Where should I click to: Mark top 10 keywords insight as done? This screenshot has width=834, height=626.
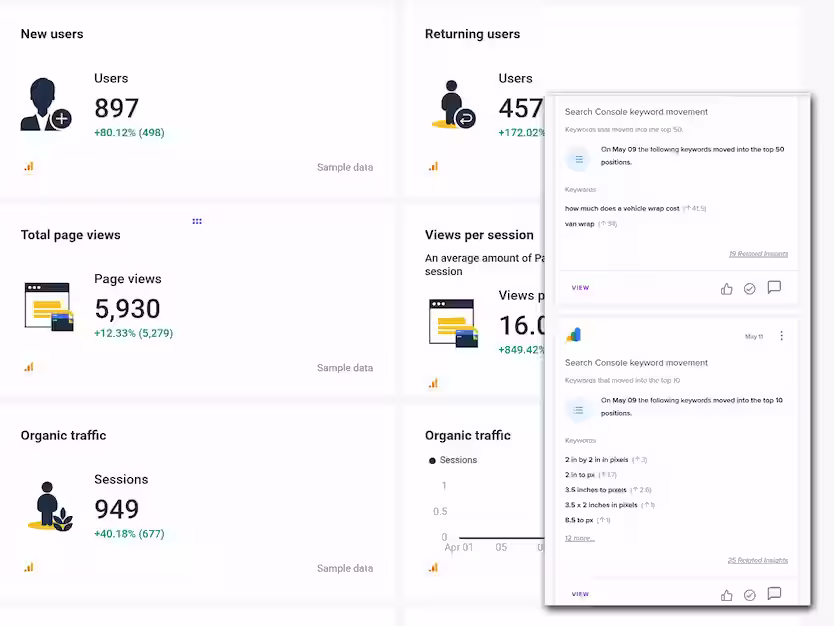pos(749,595)
